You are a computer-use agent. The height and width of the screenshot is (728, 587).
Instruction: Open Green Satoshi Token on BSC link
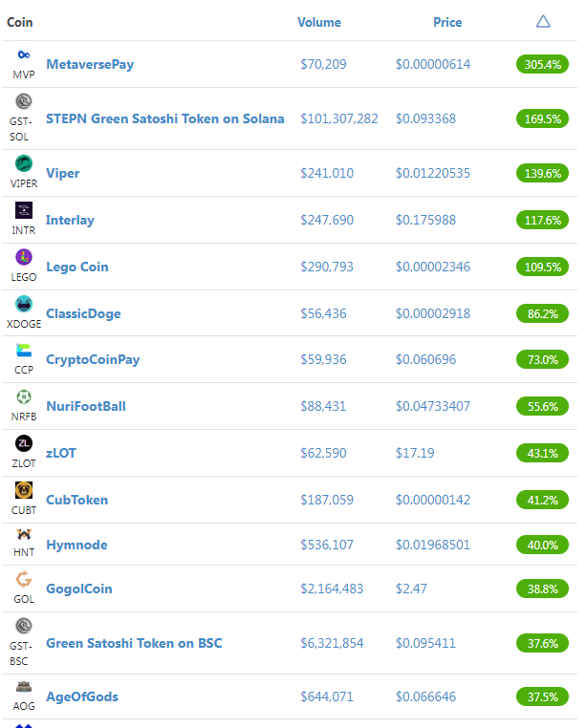pyautogui.click(x=134, y=643)
